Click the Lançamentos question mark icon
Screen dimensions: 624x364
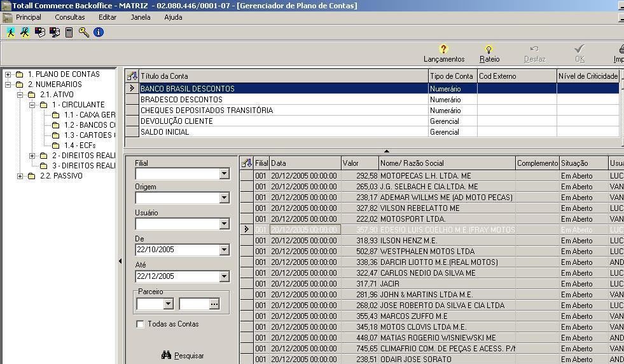443,49
